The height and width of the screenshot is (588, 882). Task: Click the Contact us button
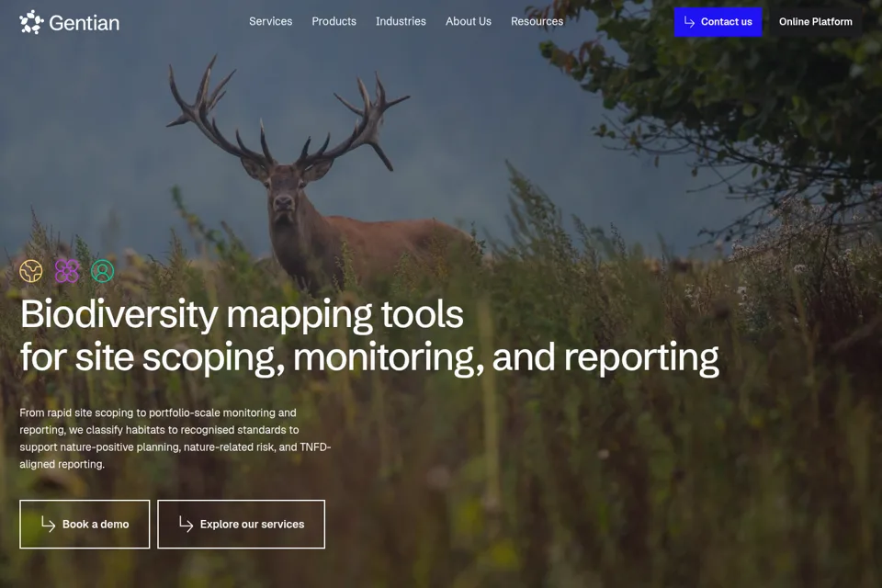pyautogui.click(x=718, y=22)
